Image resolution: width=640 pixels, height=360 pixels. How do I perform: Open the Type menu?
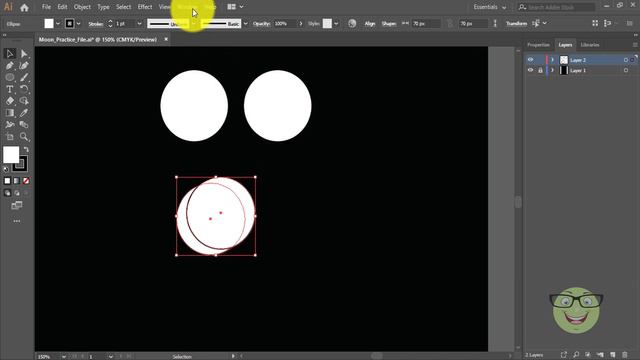pos(103,7)
